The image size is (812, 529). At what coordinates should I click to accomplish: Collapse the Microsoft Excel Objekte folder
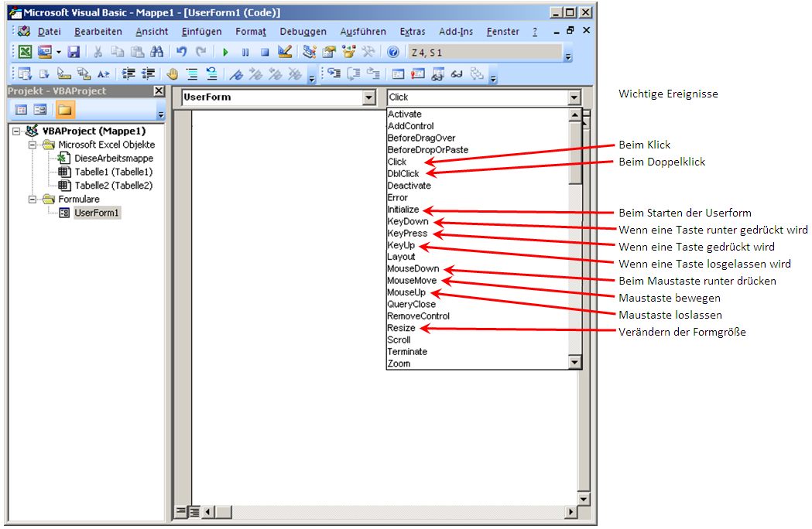(x=32, y=145)
